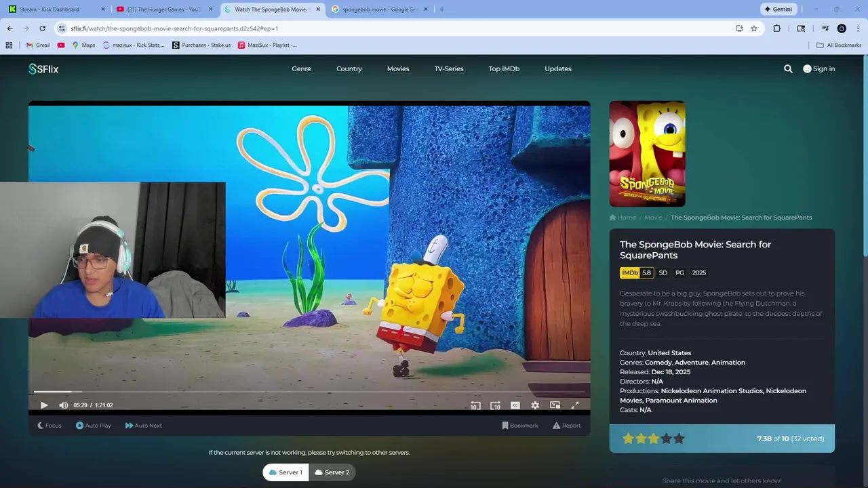Open Comedy genre link
868x488 pixels.
[x=658, y=363]
